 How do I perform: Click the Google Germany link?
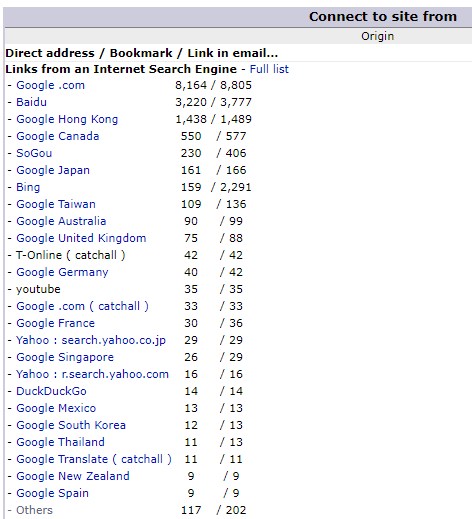(x=62, y=272)
